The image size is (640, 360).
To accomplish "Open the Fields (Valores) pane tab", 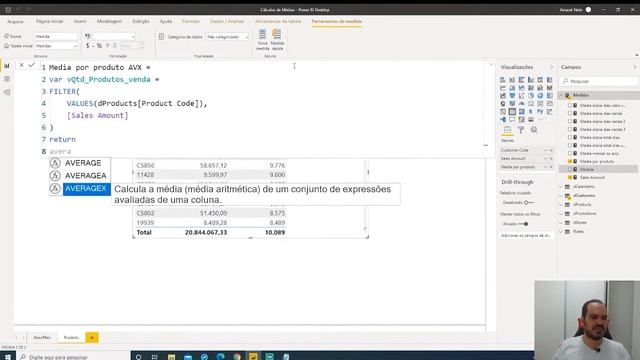I will pyautogui.click(x=507, y=130).
